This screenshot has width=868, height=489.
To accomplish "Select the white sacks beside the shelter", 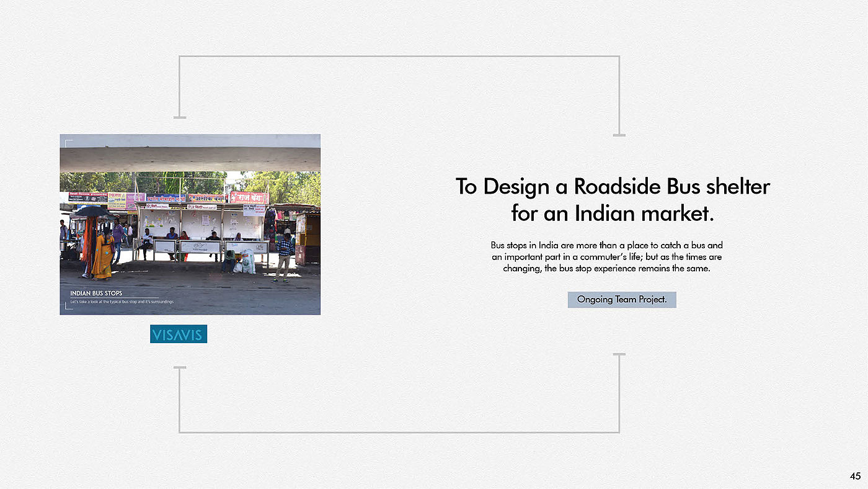I will (x=246, y=261).
